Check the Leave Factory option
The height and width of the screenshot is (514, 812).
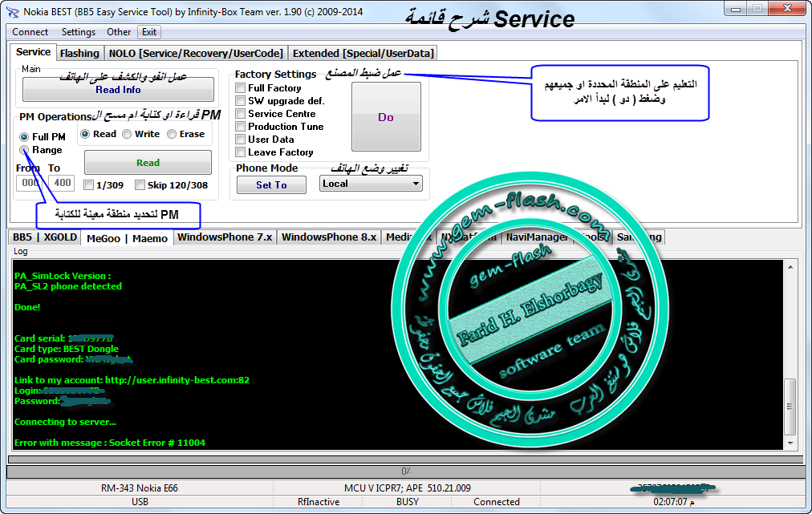[x=240, y=152]
